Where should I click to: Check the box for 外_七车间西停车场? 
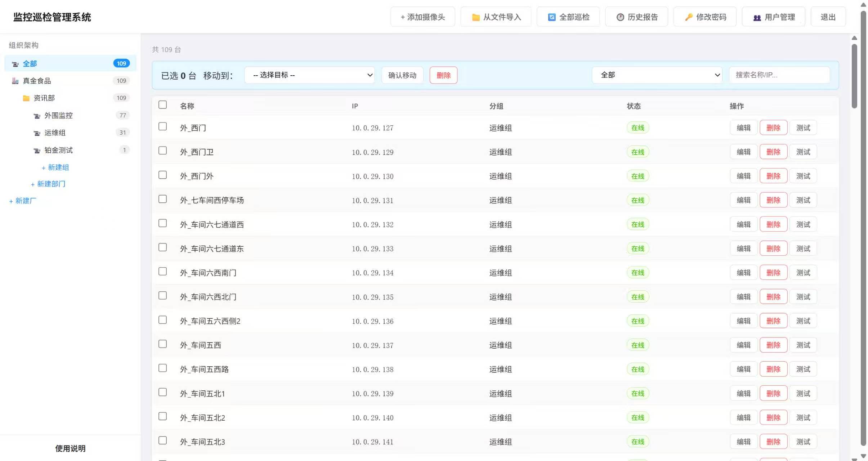click(162, 199)
